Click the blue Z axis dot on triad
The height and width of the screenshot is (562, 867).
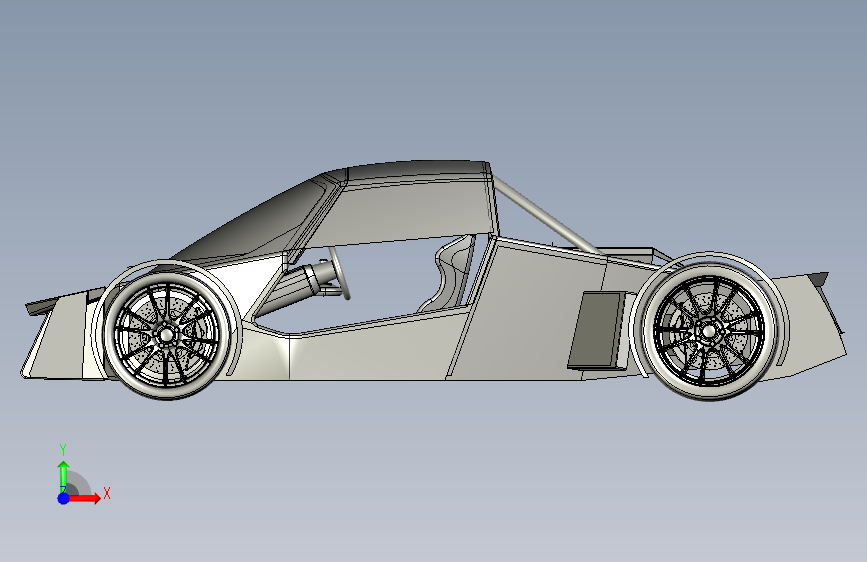pyautogui.click(x=64, y=498)
